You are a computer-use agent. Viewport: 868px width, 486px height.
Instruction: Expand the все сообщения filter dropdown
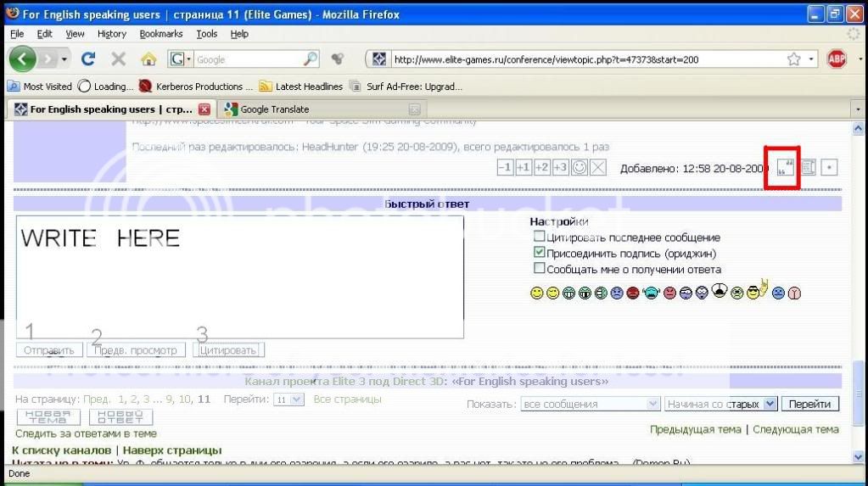[590, 405]
